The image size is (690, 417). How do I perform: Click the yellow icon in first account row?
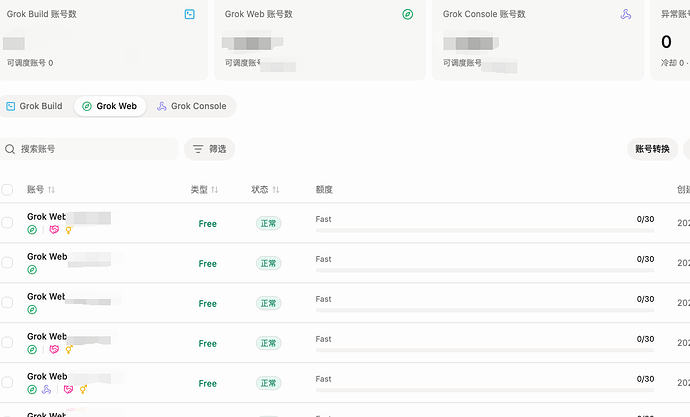69,230
